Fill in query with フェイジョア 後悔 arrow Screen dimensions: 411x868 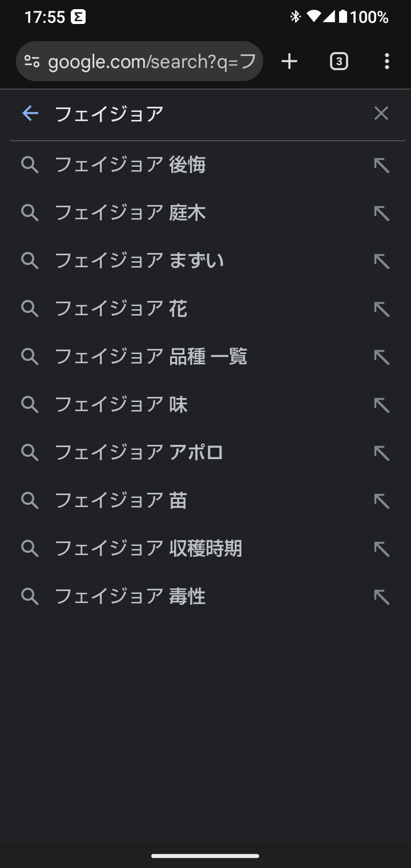[381, 166]
